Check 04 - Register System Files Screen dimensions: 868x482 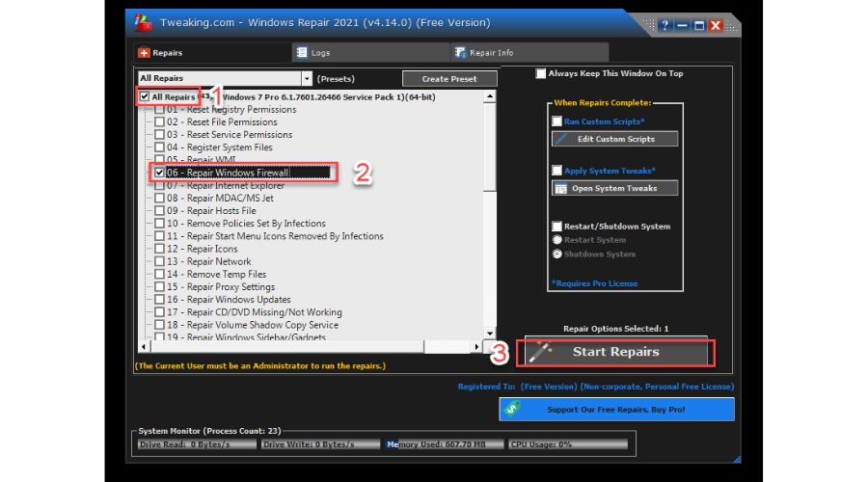159,147
